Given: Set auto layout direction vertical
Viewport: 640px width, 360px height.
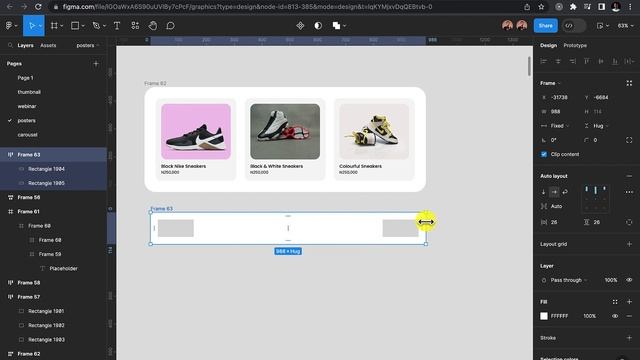Looking at the screenshot, I should coord(544,192).
